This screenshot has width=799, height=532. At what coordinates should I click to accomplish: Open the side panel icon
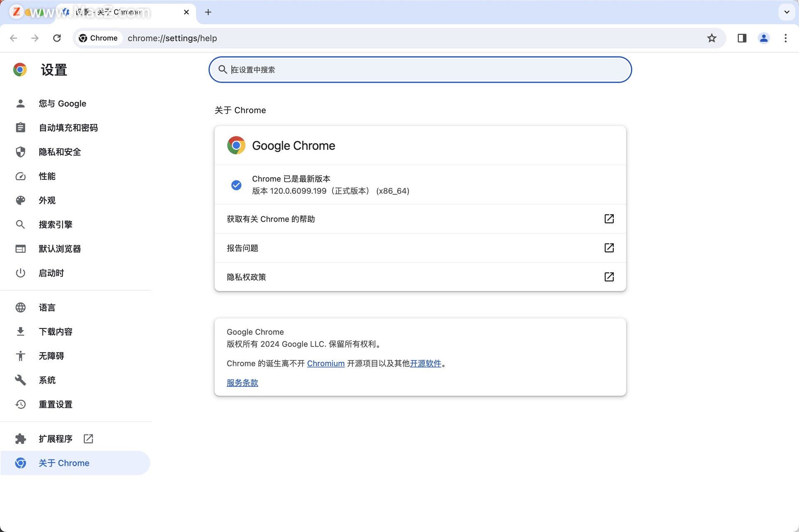[742, 38]
